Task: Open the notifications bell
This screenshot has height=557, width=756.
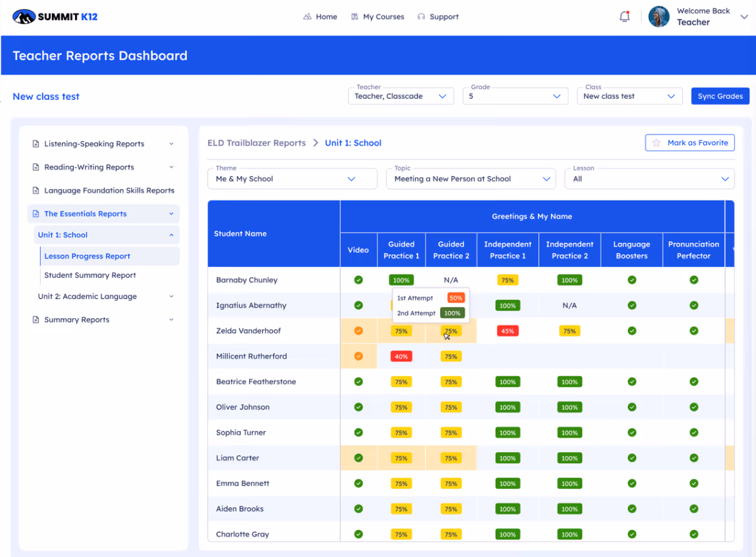Action: [625, 17]
